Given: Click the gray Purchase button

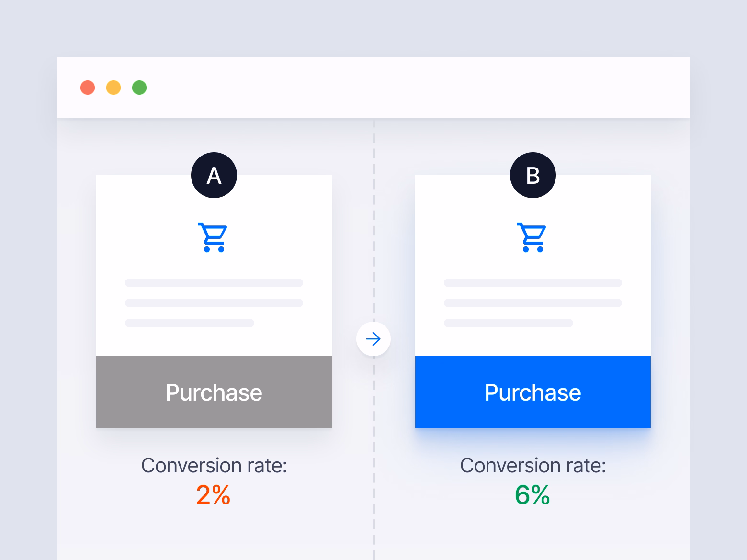Looking at the screenshot, I should click(x=214, y=392).
